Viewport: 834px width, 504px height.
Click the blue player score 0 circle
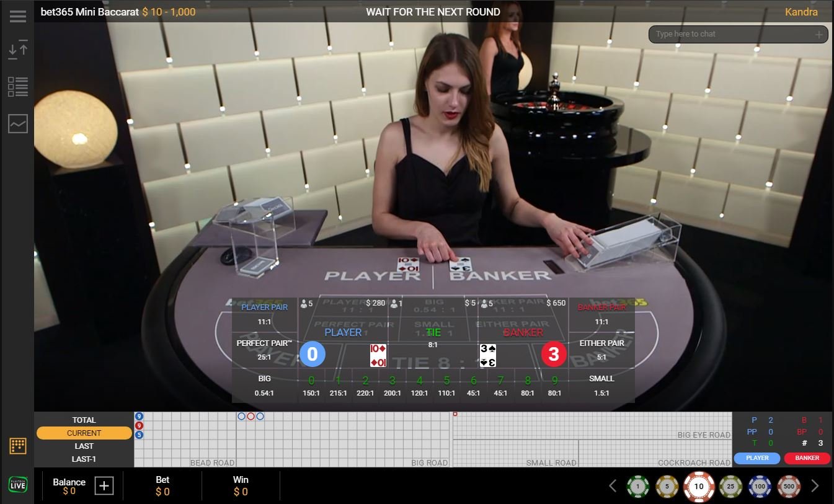(x=313, y=354)
